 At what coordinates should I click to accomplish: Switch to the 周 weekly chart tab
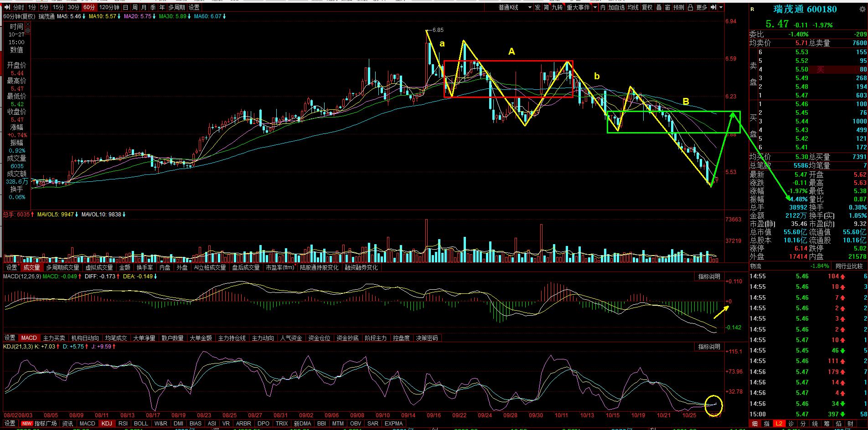pyautogui.click(x=135, y=7)
